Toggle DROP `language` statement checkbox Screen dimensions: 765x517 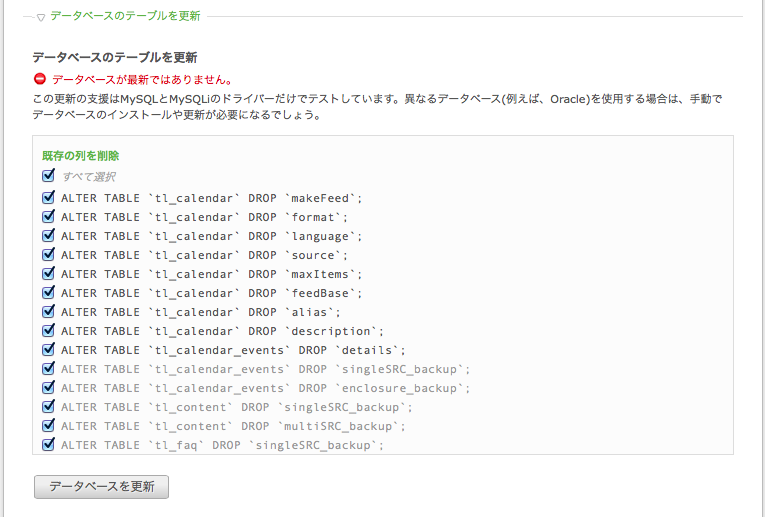(48, 236)
